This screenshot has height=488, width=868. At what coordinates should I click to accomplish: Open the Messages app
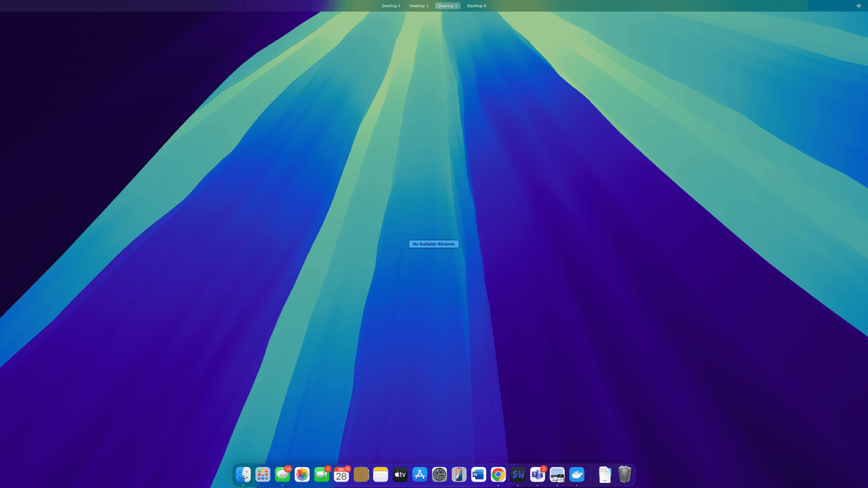pyautogui.click(x=283, y=474)
